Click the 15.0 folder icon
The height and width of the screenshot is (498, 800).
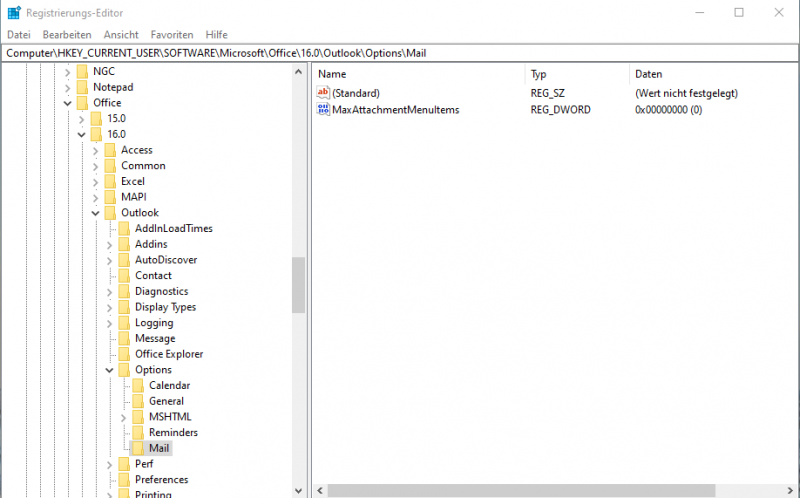click(x=96, y=119)
